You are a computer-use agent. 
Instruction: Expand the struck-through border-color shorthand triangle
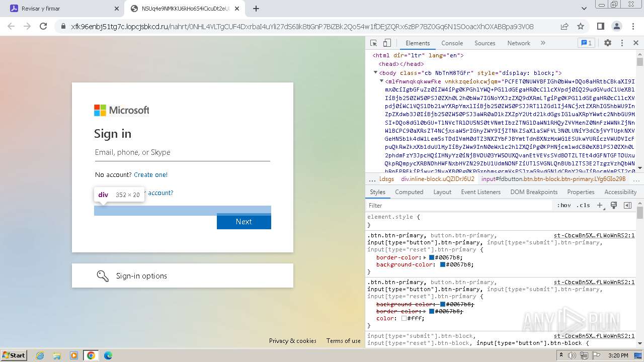(x=425, y=311)
